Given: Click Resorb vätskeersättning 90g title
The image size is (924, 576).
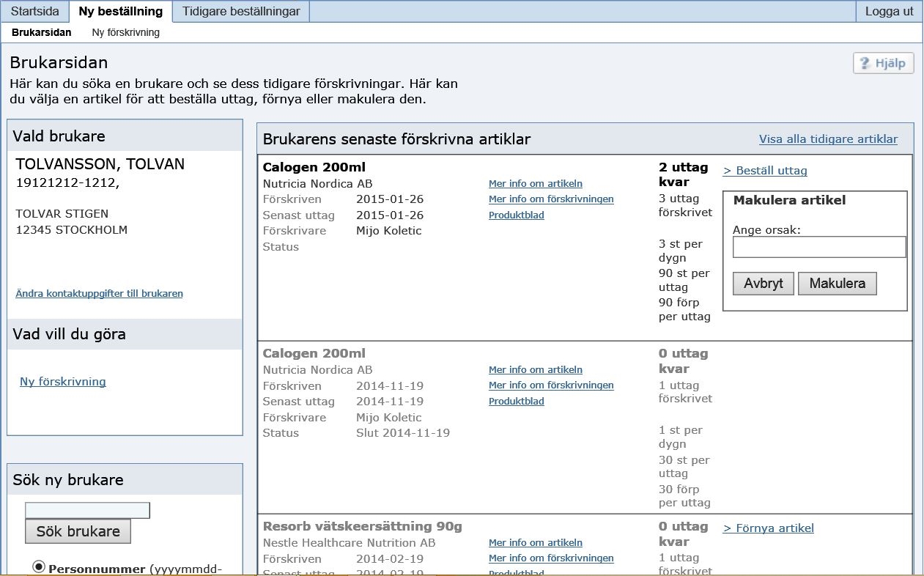Looking at the screenshot, I should click(x=362, y=527).
